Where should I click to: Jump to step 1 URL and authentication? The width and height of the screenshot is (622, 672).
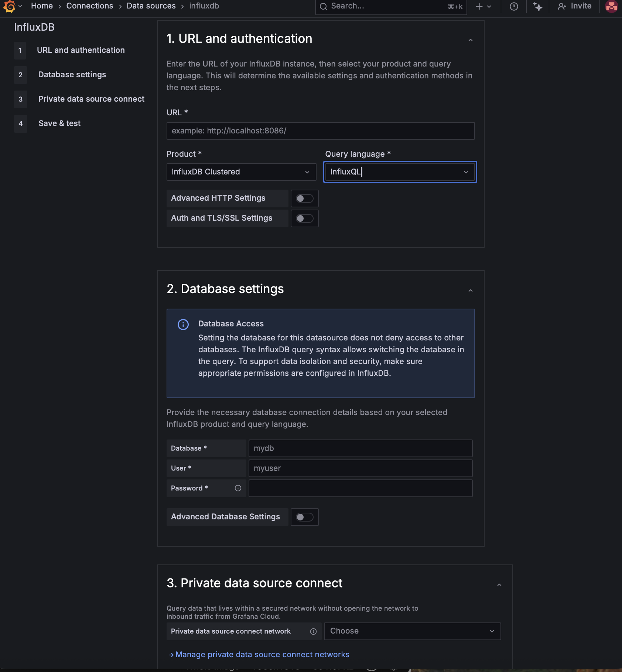(81, 50)
